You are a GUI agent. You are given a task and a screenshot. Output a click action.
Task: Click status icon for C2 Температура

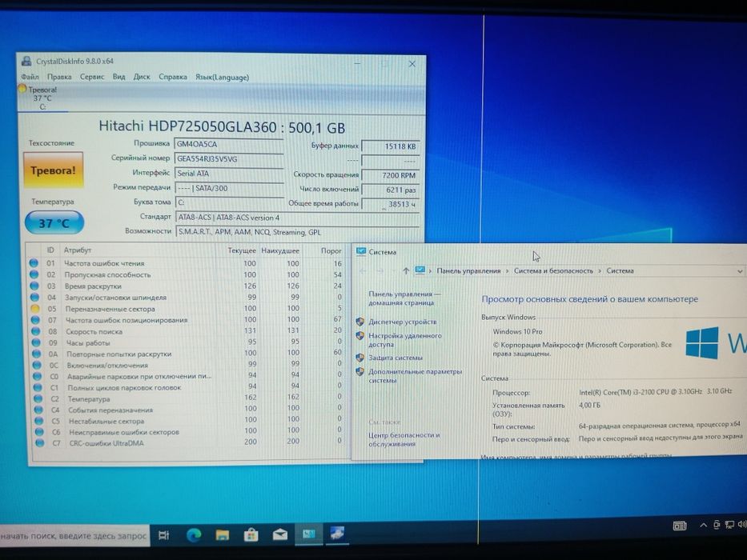click(38, 398)
